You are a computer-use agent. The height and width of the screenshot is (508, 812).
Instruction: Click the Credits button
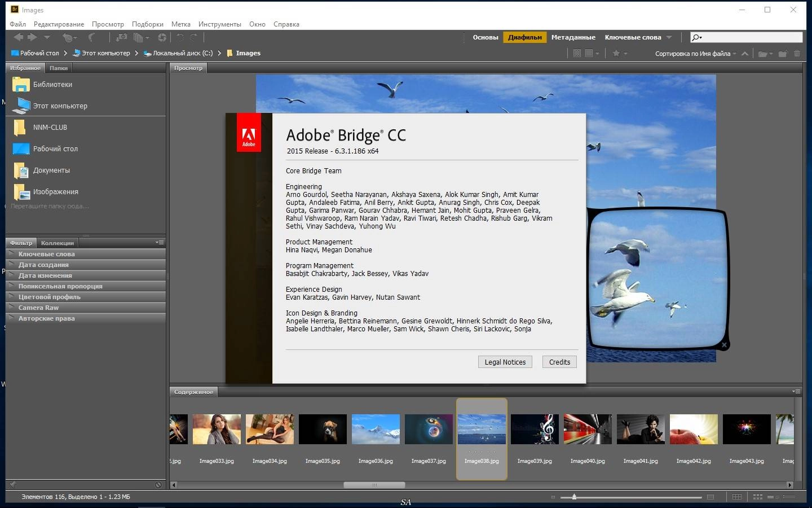tap(559, 362)
